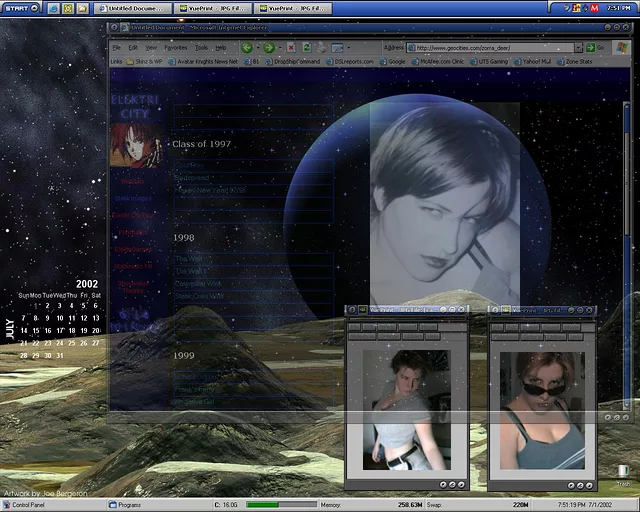Click the green Refresh icon in the browser toolbar

pyautogui.click(x=305, y=47)
